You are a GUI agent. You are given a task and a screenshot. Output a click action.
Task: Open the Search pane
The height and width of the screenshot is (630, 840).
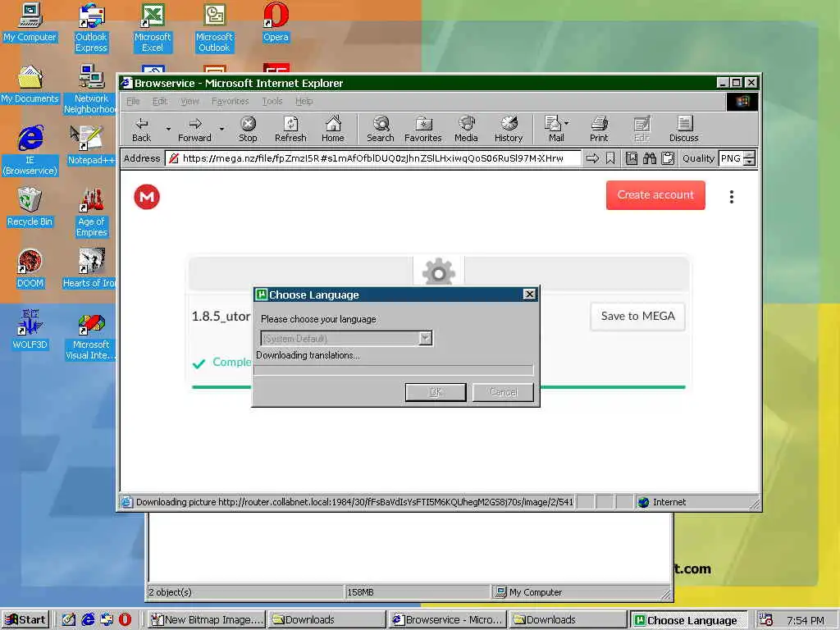(x=381, y=129)
